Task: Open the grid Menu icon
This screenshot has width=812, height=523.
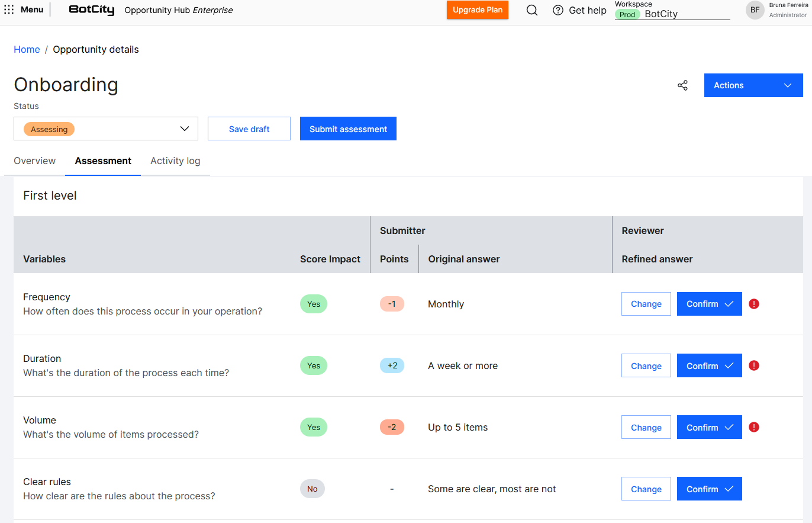Action: [9, 9]
